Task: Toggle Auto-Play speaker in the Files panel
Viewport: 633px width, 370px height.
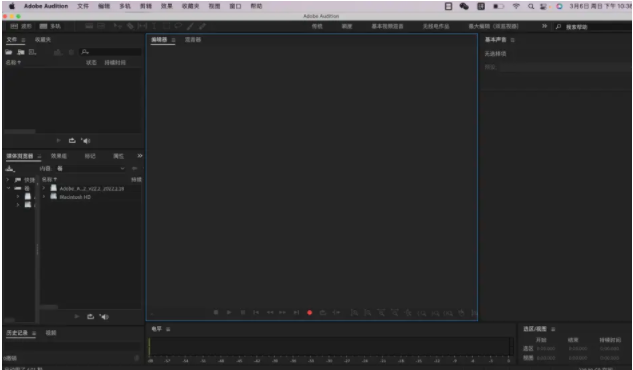Action: pyautogui.click(x=86, y=140)
